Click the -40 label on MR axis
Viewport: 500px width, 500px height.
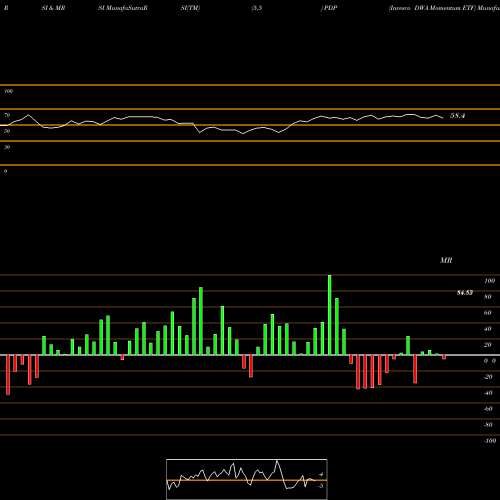click(x=488, y=393)
